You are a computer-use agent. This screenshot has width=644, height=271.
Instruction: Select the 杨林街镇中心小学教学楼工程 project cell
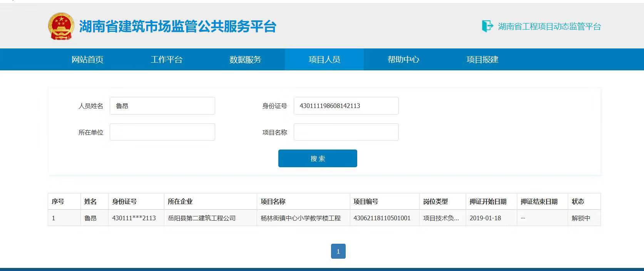click(301, 218)
